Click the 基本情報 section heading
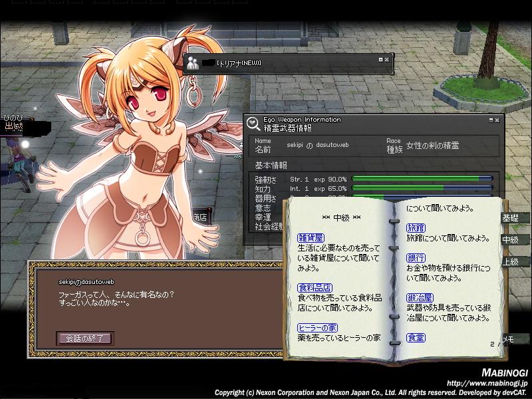Screen dimensions: 532x399 pos(271,165)
